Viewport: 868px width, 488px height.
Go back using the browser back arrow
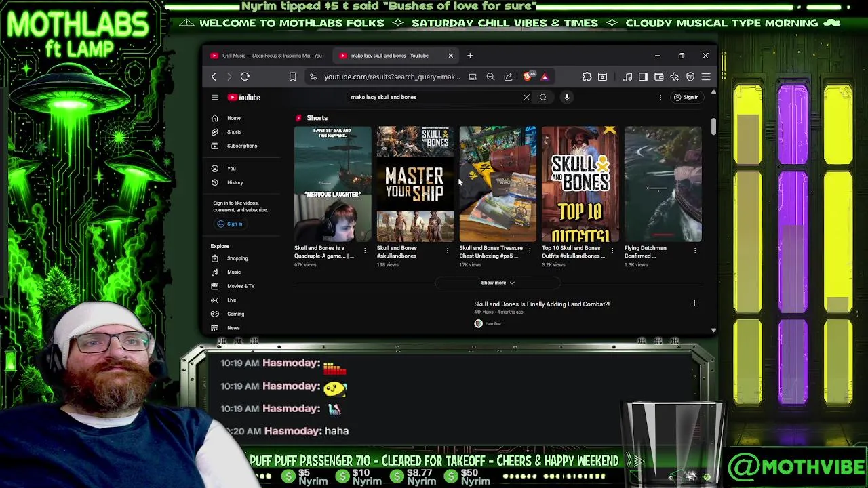(x=214, y=77)
